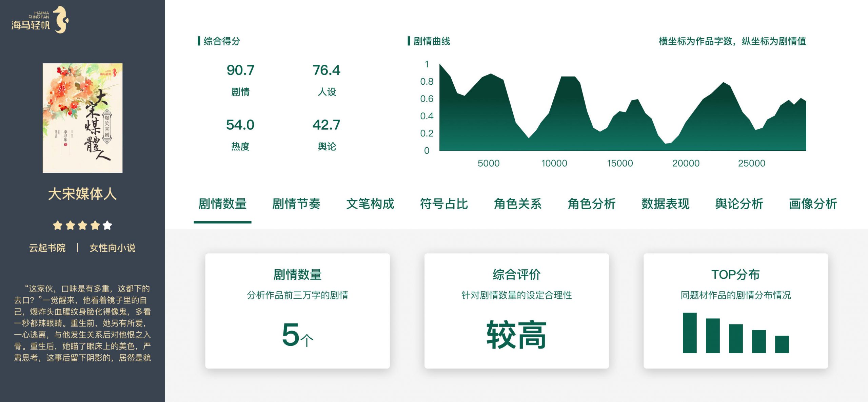Click the 剧情数量 5个 card
Viewport: 868px width, 402px height.
coord(297,311)
